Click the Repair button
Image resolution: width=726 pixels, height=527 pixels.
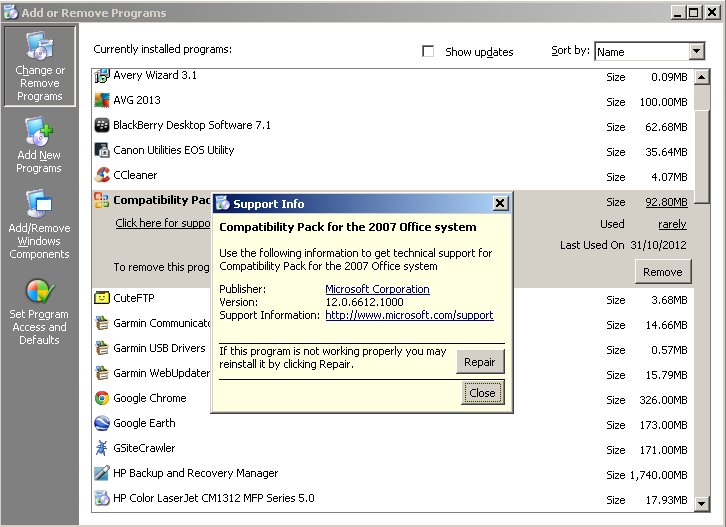pos(480,362)
